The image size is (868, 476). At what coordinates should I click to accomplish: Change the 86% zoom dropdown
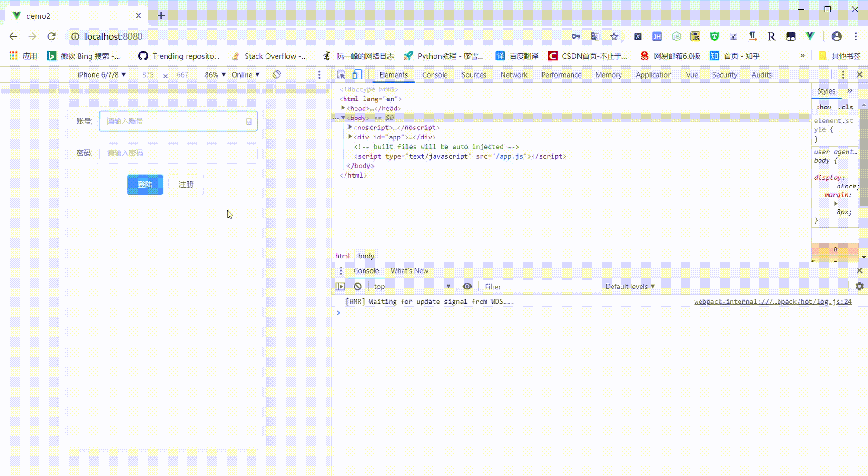pyautogui.click(x=215, y=75)
